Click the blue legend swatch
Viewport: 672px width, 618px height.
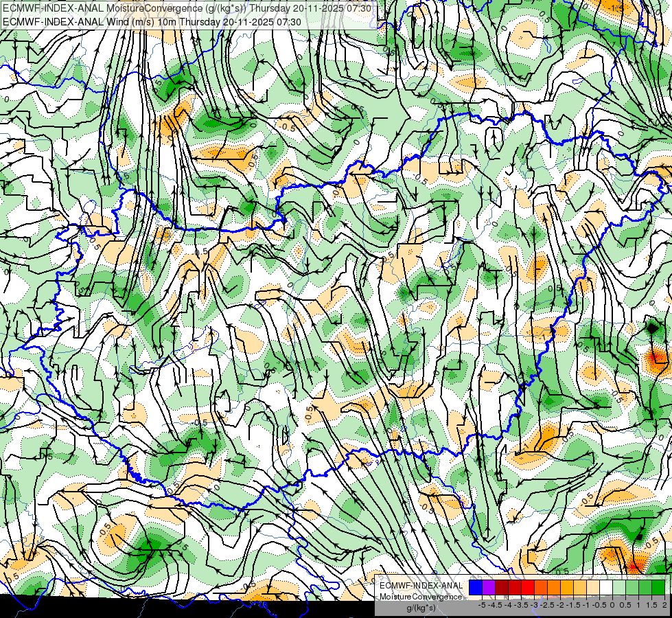tap(476, 588)
